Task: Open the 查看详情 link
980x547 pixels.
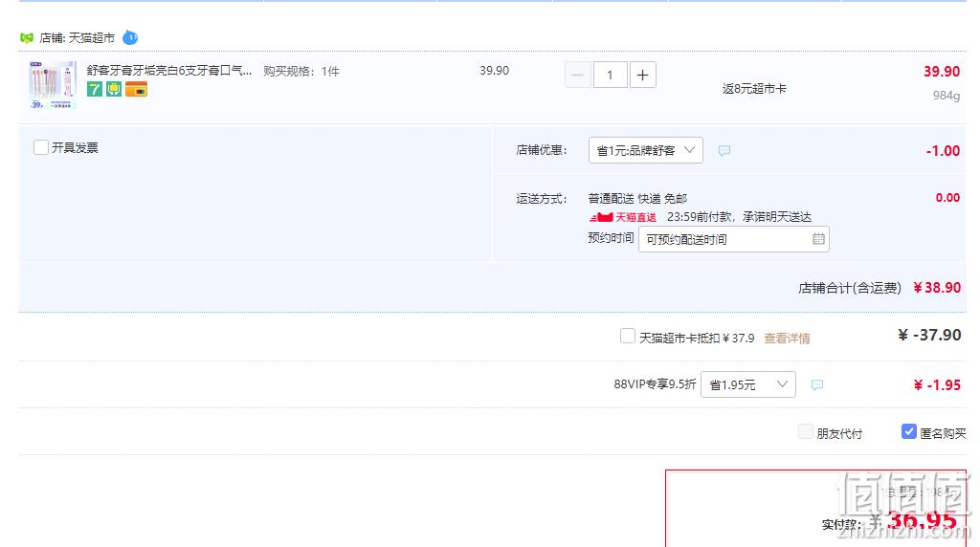Action: [x=787, y=339]
